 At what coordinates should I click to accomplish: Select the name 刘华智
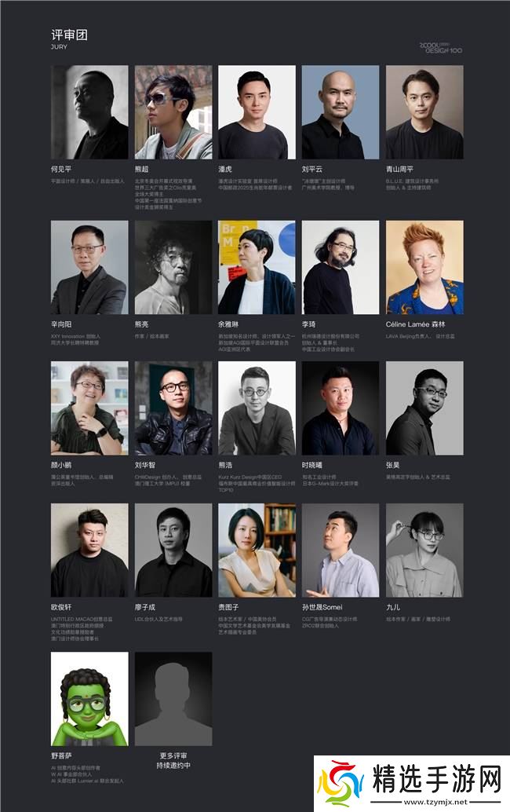coord(145,465)
